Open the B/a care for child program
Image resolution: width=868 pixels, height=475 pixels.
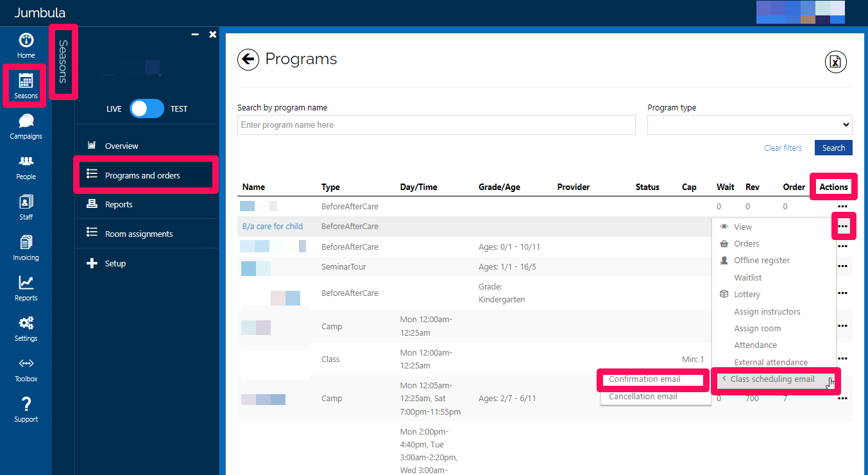pyautogui.click(x=273, y=226)
